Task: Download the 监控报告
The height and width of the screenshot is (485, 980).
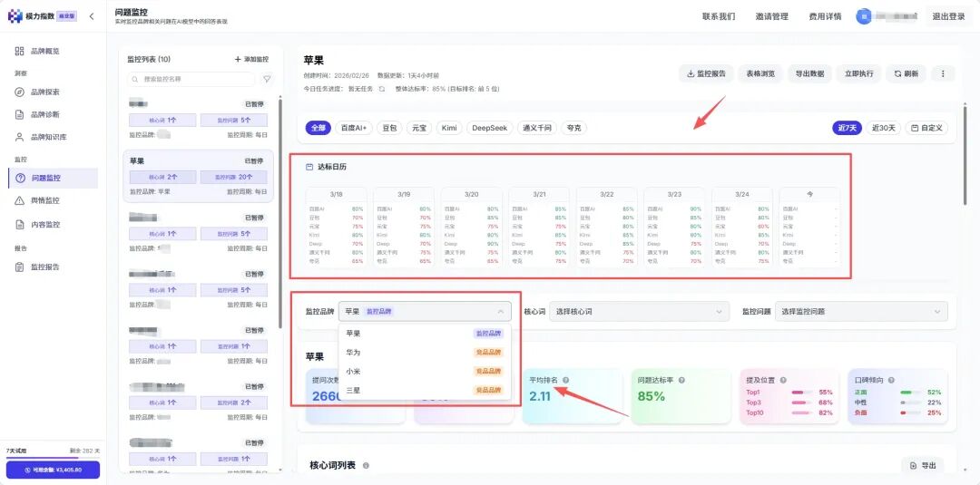Action: tap(706, 73)
